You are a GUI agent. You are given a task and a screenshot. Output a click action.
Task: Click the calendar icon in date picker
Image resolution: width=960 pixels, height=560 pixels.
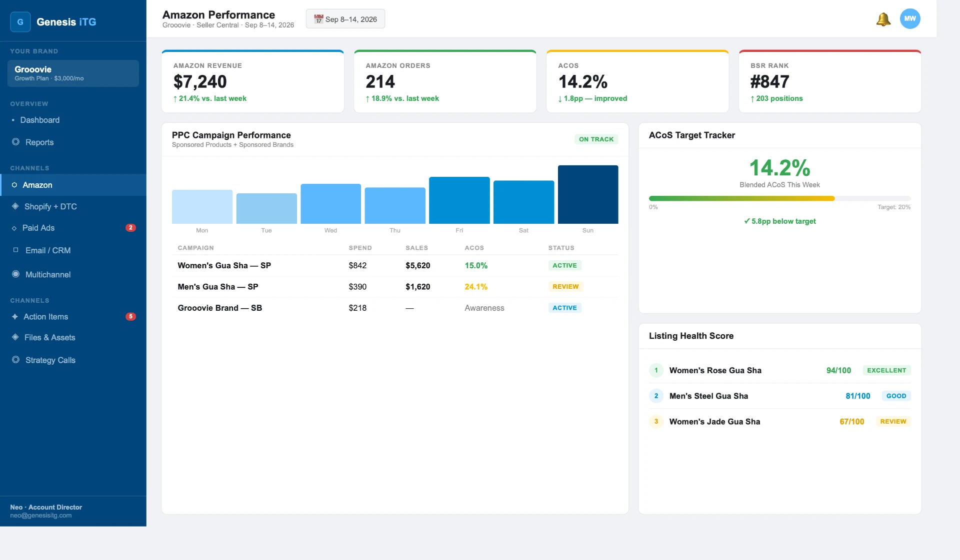(x=318, y=19)
